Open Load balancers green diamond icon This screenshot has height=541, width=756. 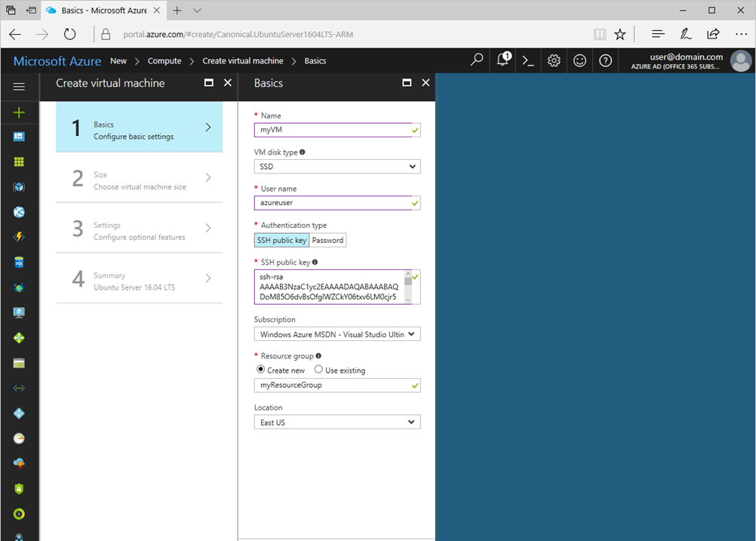(19, 337)
